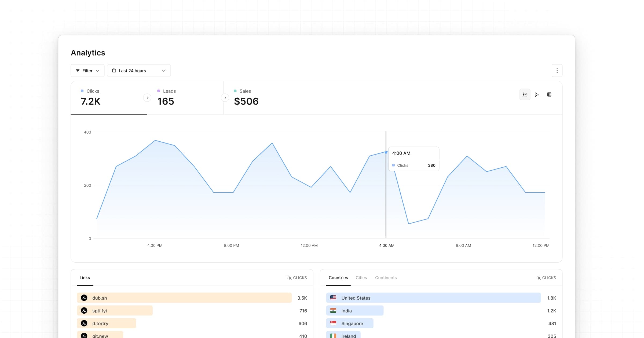Click the arrow between Clicks and Leads
The height and width of the screenshot is (338, 644).
pos(147,98)
